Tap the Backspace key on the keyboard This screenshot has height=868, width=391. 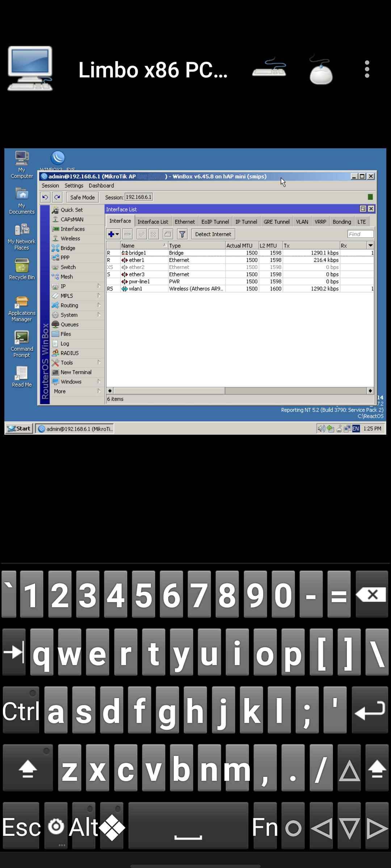coord(372,595)
